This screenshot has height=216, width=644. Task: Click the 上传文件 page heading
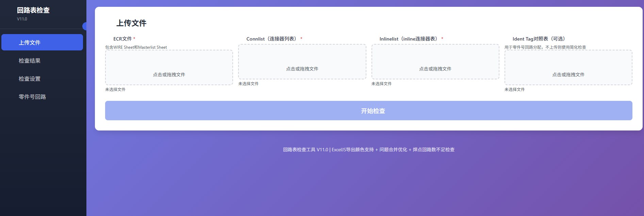pyautogui.click(x=131, y=23)
